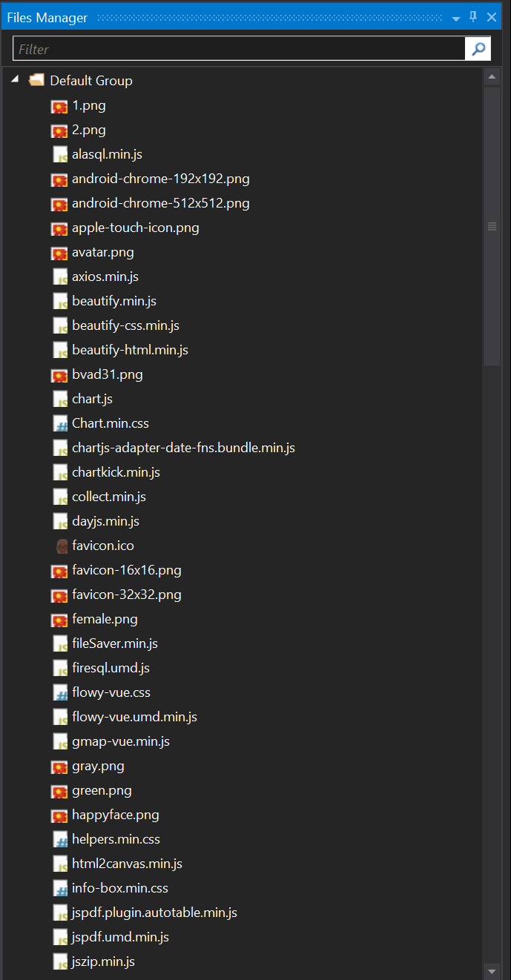The width and height of the screenshot is (511, 980).
Task: Select file name dayjs.min.js
Action: (106, 521)
